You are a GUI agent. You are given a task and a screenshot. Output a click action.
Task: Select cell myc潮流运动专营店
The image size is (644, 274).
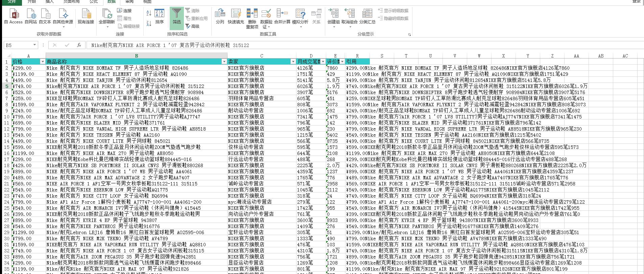click(262, 202)
